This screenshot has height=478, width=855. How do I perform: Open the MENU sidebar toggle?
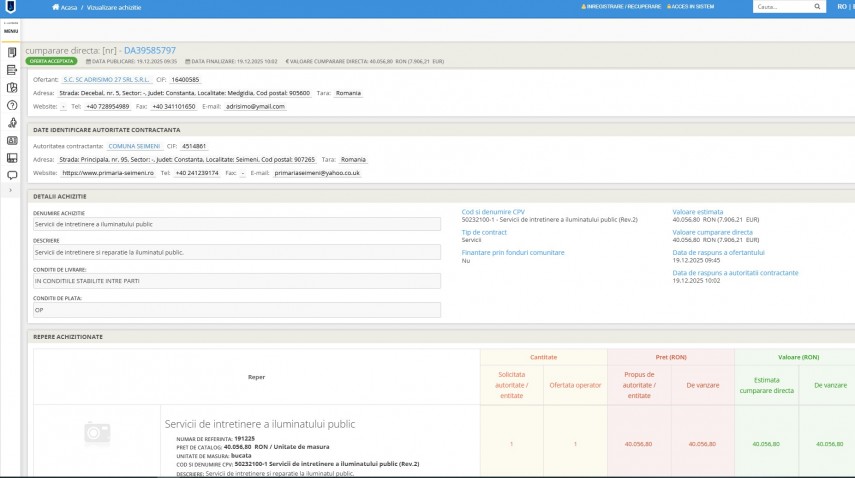[x=11, y=30]
